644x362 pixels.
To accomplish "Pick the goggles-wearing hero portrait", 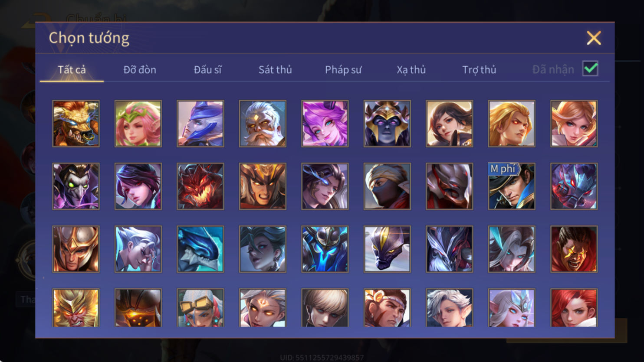I will tap(200, 308).
